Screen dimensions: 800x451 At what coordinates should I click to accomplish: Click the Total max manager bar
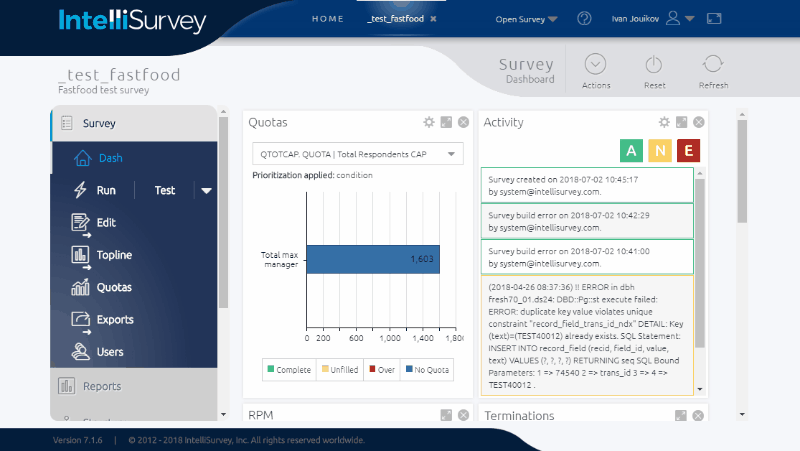(373, 259)
